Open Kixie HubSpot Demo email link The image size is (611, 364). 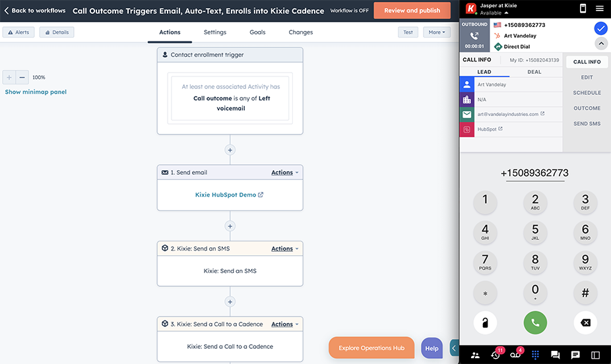(x=229, y=195)
